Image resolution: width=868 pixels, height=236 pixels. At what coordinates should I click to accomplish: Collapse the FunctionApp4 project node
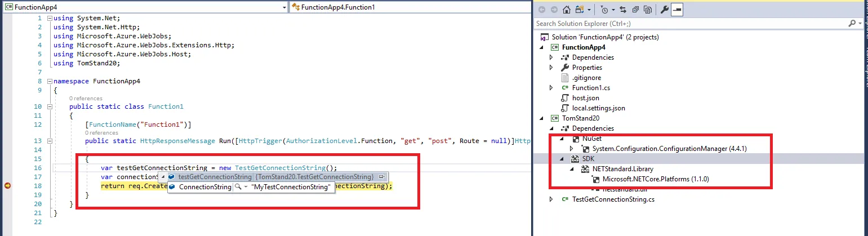(x=542, y=47)
